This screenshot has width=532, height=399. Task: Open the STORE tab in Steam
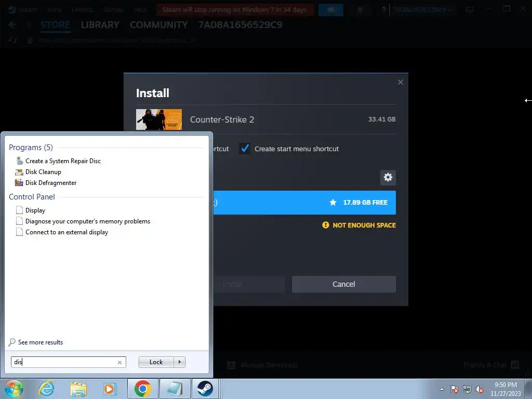click(x=55, y=25)
